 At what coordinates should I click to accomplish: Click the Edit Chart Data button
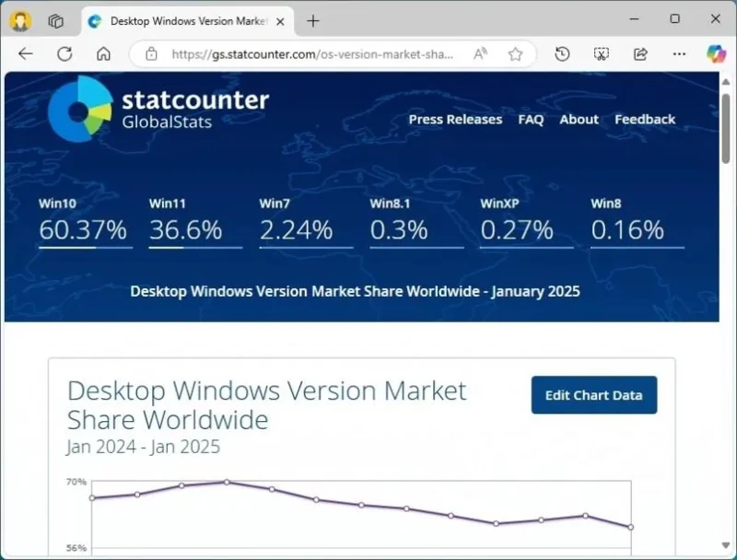click(x=593, y=394)
